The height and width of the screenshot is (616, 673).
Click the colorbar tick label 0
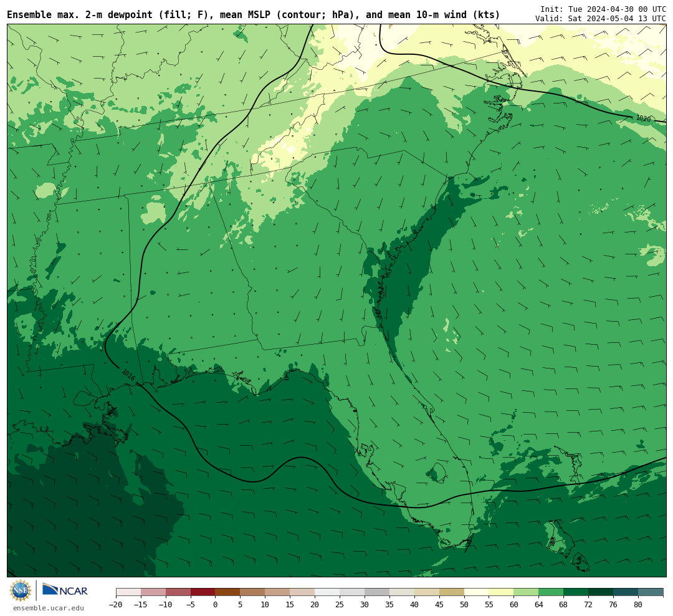coord(216,605)
